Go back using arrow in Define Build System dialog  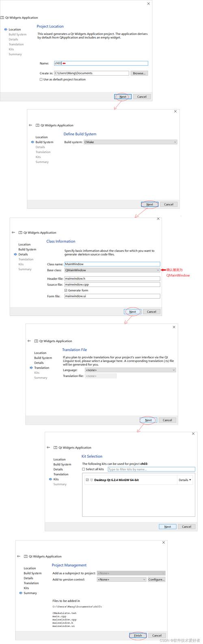click(30, 125)
